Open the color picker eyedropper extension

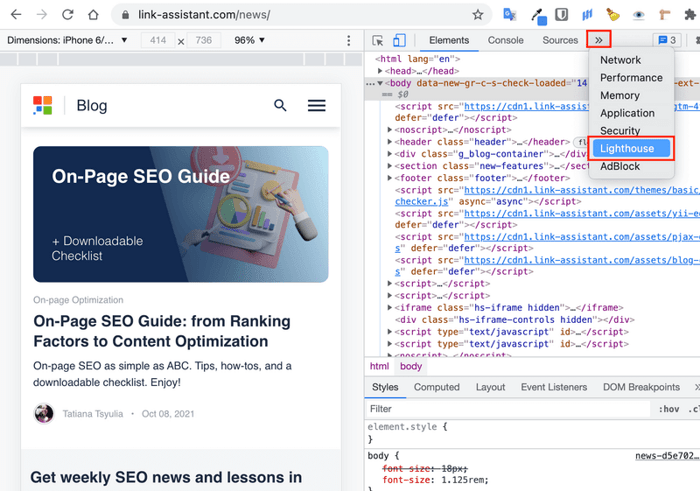point(538,16)
